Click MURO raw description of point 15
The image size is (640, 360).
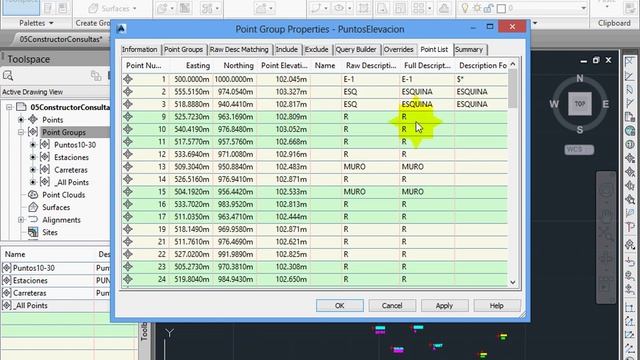tap(354, 192)
